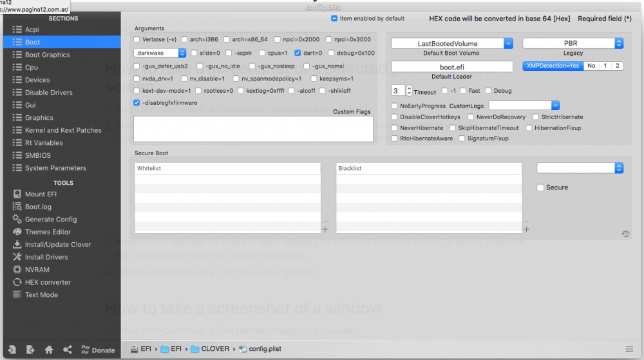This screenshot has height=360, width=644.
Task: Open the Boot.log tool
Action: coord(38,207)
